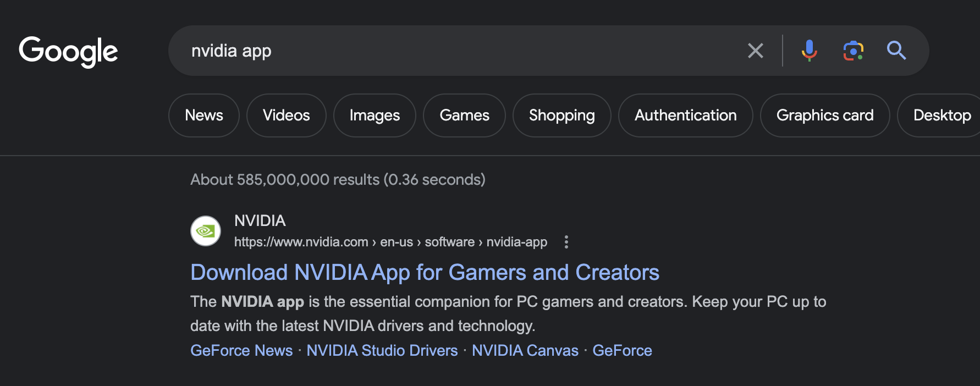Click the magnifying glass search icon

896,51
